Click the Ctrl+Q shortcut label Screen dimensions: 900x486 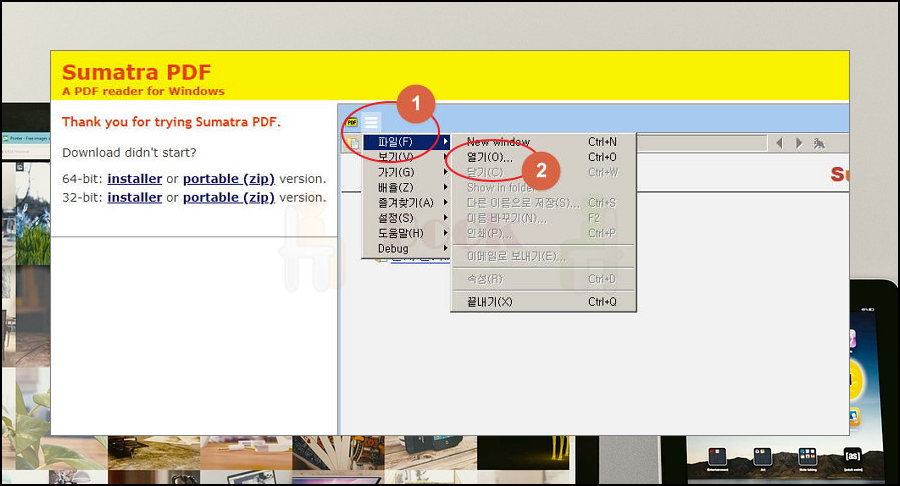(602, 302)
